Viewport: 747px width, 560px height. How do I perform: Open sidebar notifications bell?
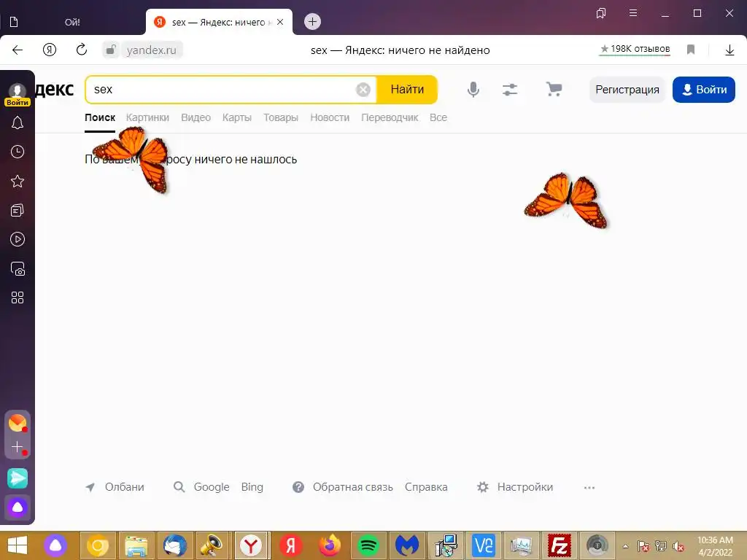coord(18,123)
